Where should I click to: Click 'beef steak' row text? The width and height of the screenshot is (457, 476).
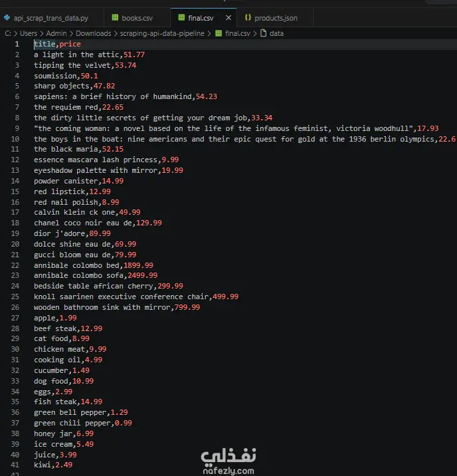[55, 328]
